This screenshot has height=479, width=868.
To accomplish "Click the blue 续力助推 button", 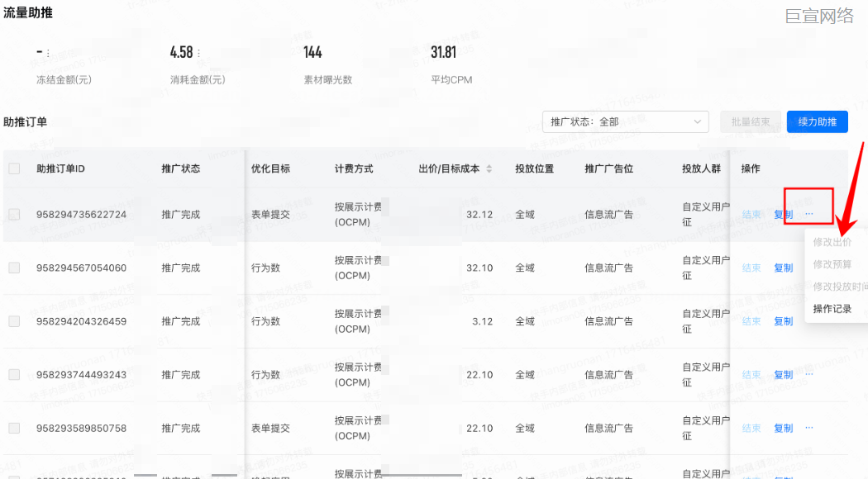I will 817,121.
